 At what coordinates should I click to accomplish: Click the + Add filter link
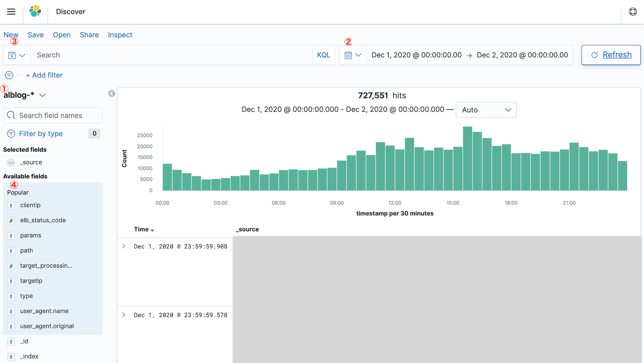coord(44,75)
